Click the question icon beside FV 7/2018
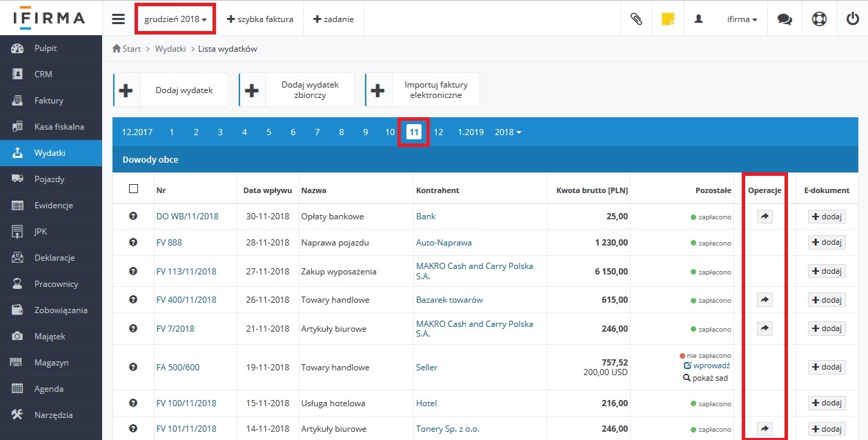Viewport: 868px width, 440px height. [x=133, y=328]
